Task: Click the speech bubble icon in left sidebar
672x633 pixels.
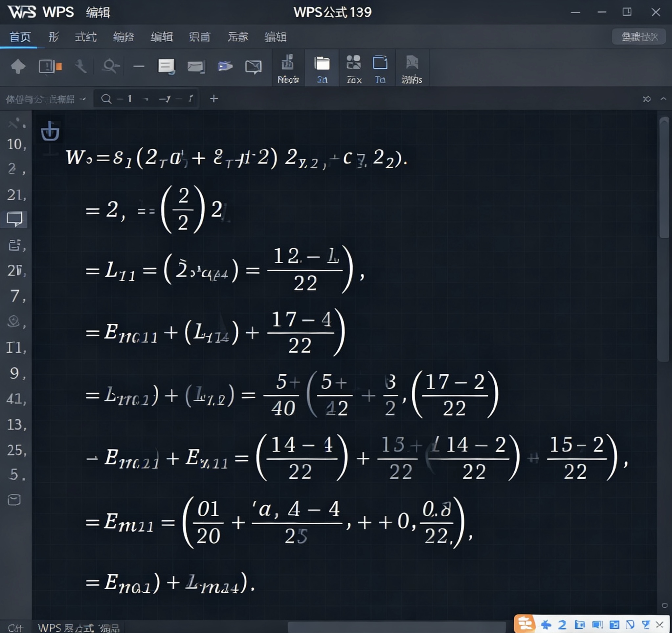Action: (x=14, y=219)
